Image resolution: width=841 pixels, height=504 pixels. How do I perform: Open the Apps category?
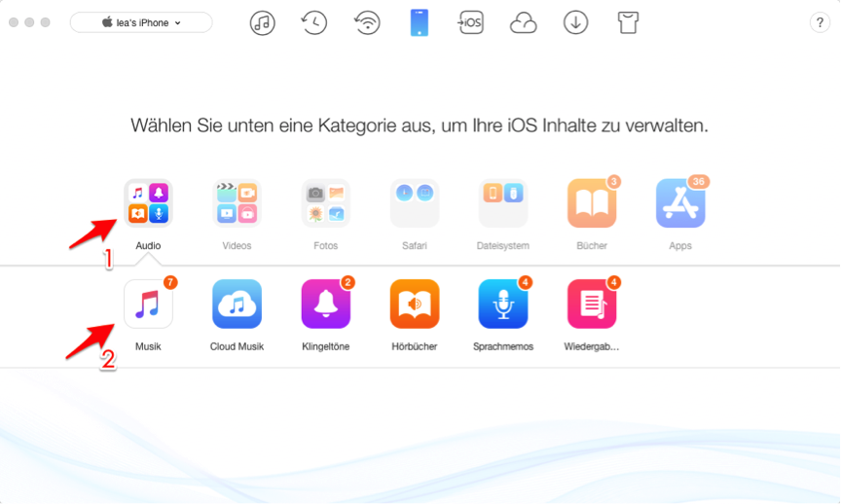point(680,203)
